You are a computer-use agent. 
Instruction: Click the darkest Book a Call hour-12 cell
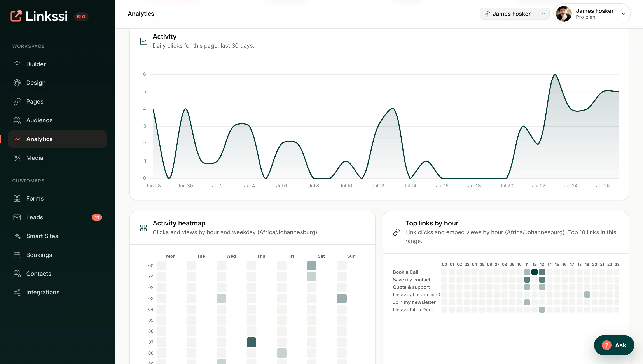point(535,272)
